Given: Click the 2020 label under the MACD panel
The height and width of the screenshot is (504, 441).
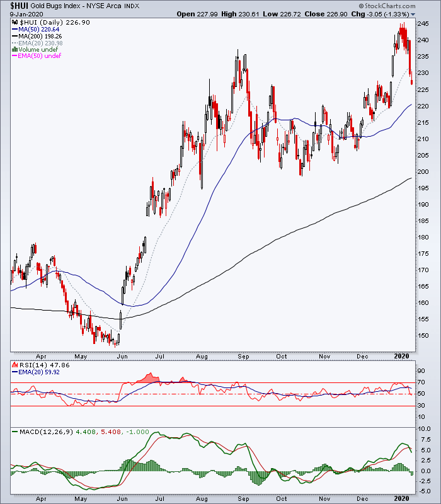Looking at the screenshot, I should pos(401,498).
